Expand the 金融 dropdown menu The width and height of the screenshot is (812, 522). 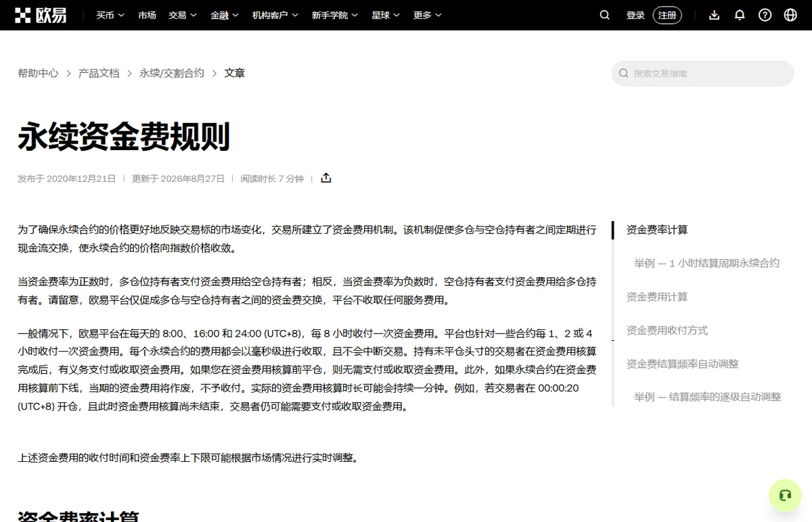(225, 15)
